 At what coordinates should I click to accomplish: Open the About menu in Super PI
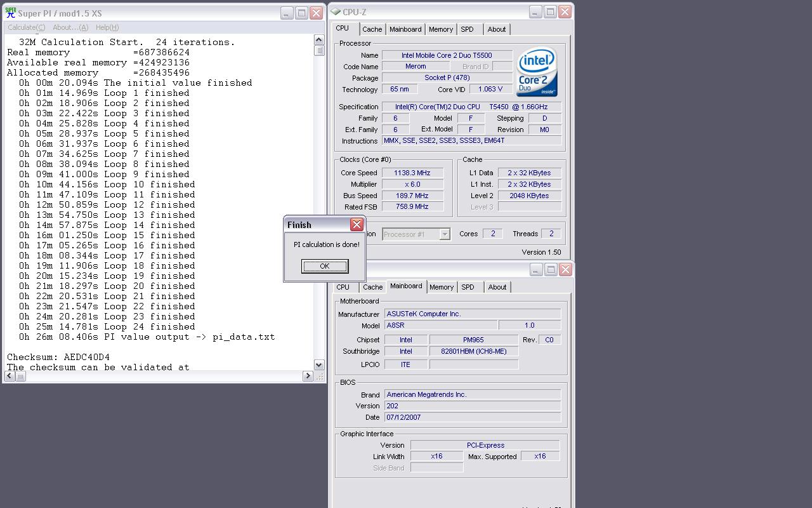pyautogui.click(x=70, y=27)
